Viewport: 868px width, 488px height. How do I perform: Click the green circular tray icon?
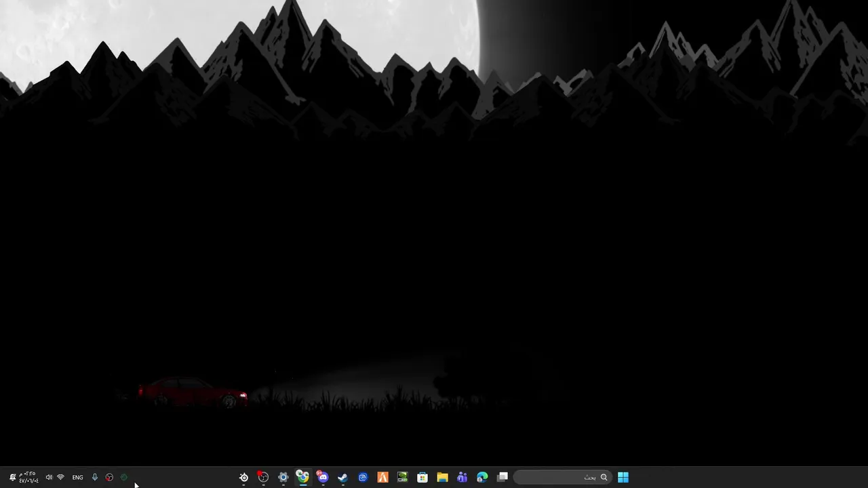(x=123, y=477)
